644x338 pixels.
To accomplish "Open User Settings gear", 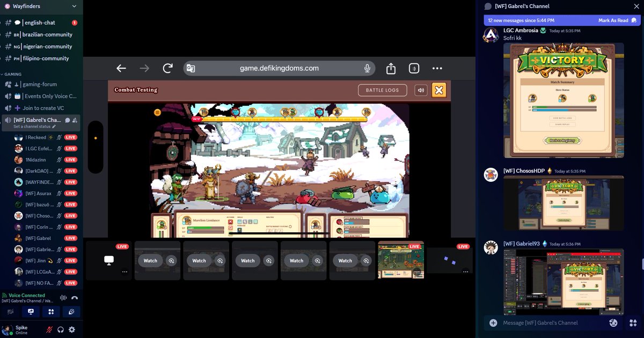I will tap(72, 329).
